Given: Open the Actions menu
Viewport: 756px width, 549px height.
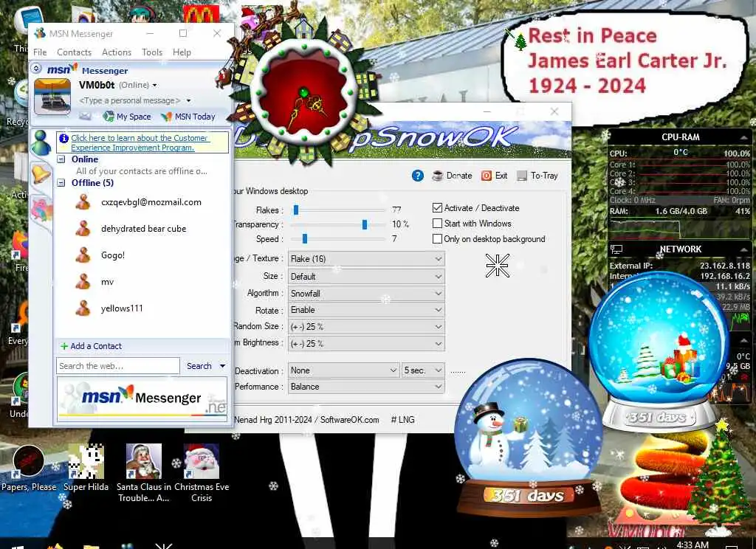Looking at the screenshot, I should click(x=117, y=52).
